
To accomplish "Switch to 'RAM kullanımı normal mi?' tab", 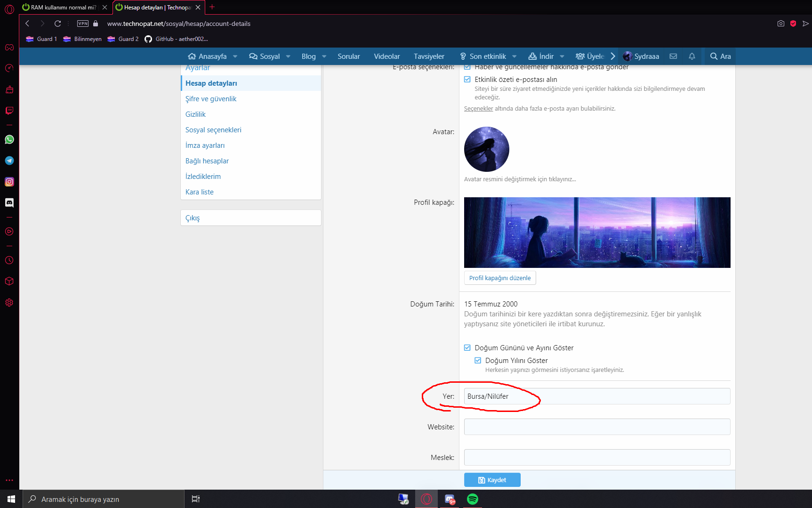I will (x=64, y=7).
